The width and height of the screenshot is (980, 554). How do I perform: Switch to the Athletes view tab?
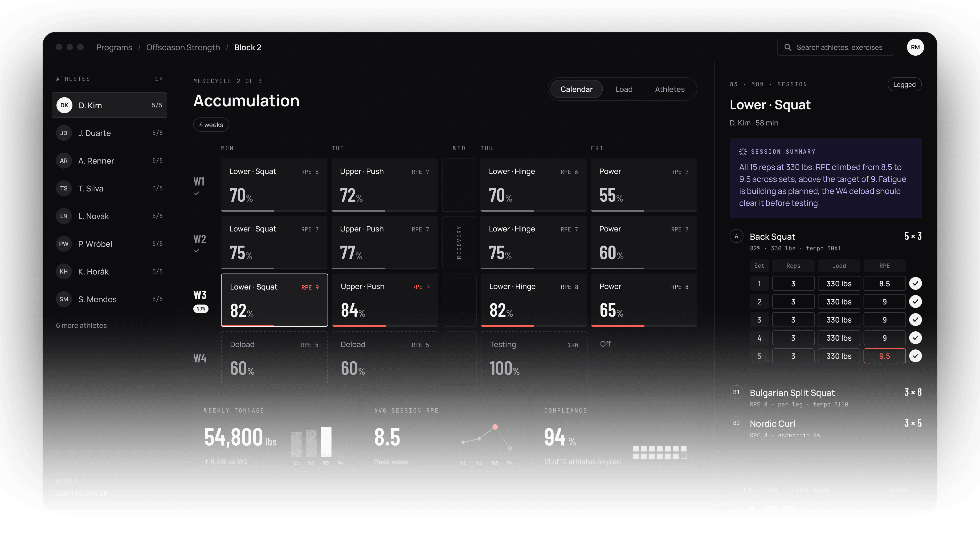point(669,89)
